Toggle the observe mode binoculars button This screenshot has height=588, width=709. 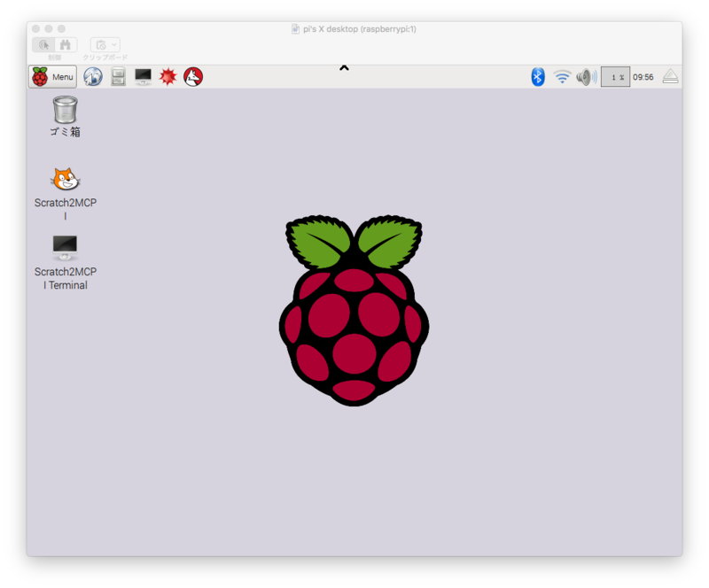(66, 45)
